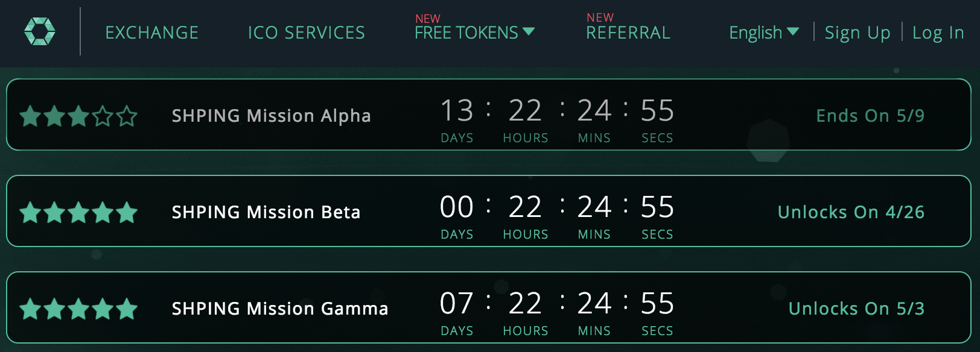Click Unlocks On 4/26 label
The image size is (980, 352).
[x=850, y=212]
